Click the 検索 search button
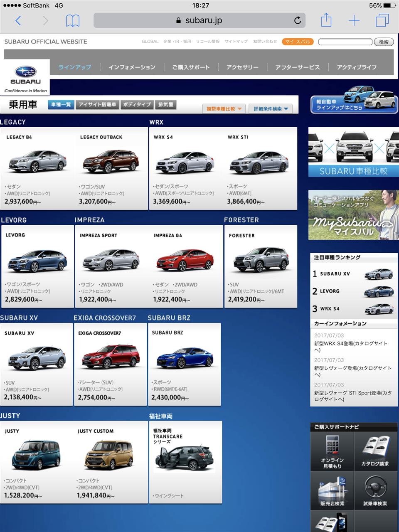Screen dimensions: 399x532 point(384,42)
